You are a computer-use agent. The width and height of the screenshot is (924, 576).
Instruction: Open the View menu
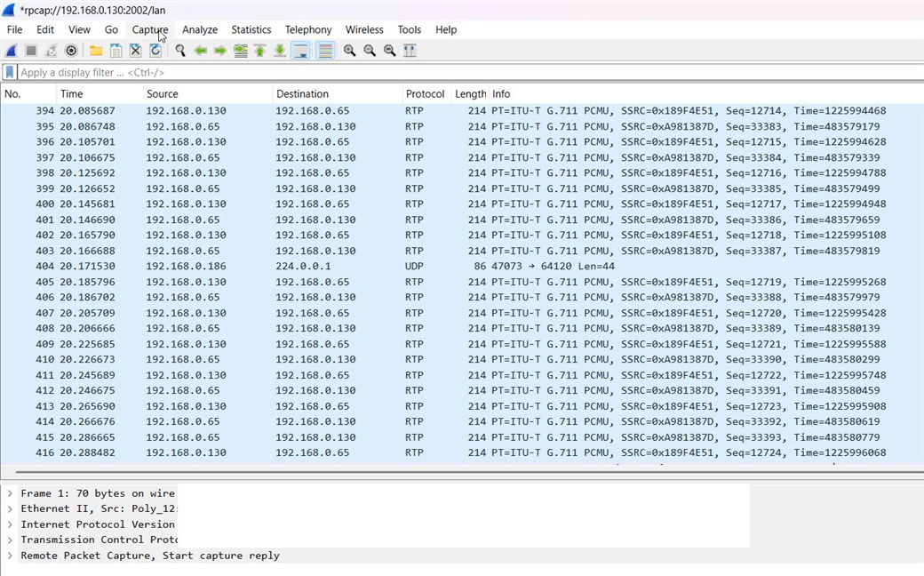[x=80, y=29]
